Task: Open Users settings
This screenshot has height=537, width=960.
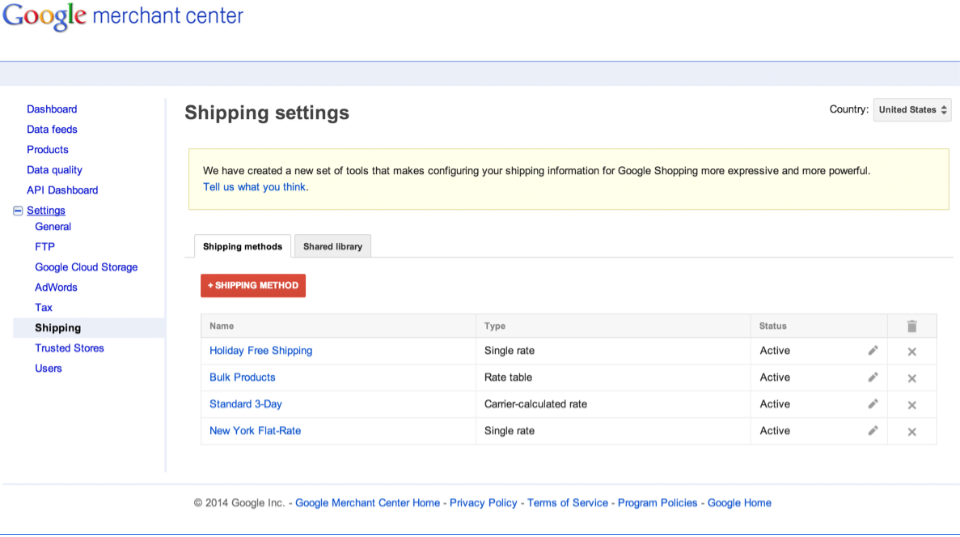Action: [x=48, y=368]
